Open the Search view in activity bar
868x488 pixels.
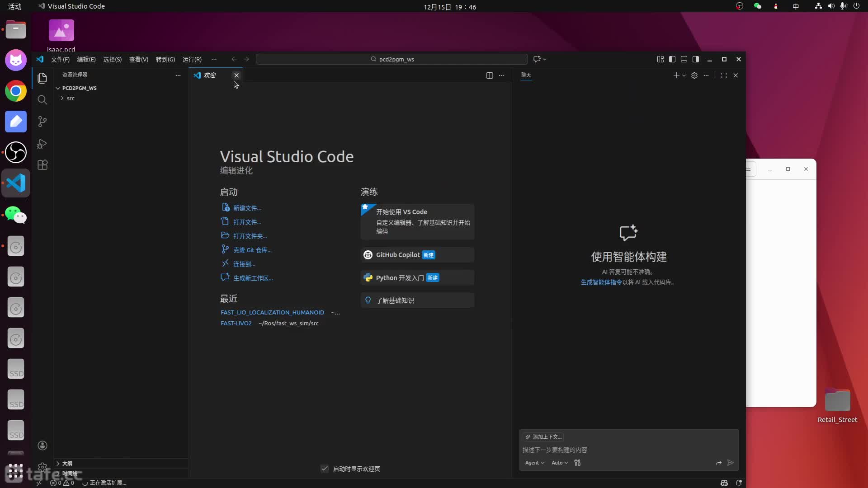[x=42, y=100]
